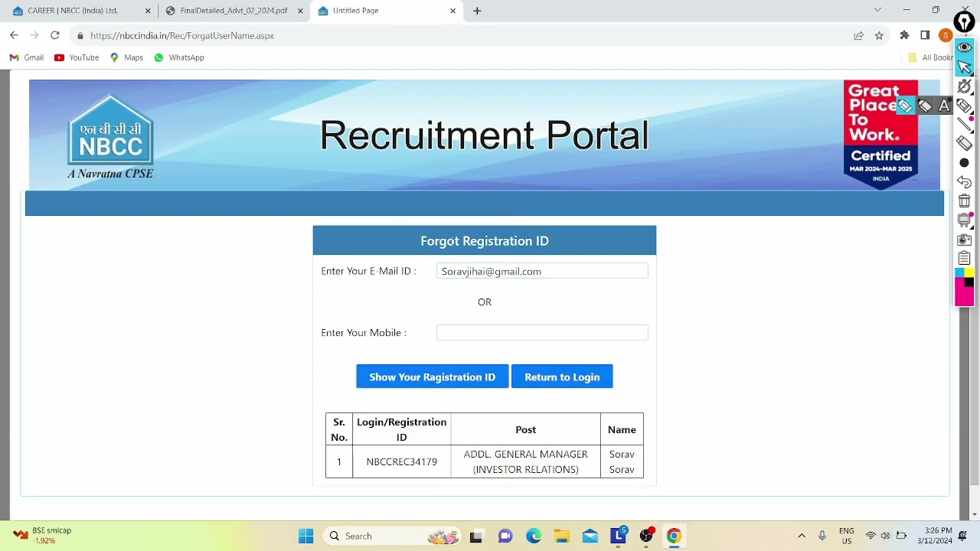980x551 pixels.
Task: Click the clipboard icon in annotation toolbar
Action: pos(964,258)
